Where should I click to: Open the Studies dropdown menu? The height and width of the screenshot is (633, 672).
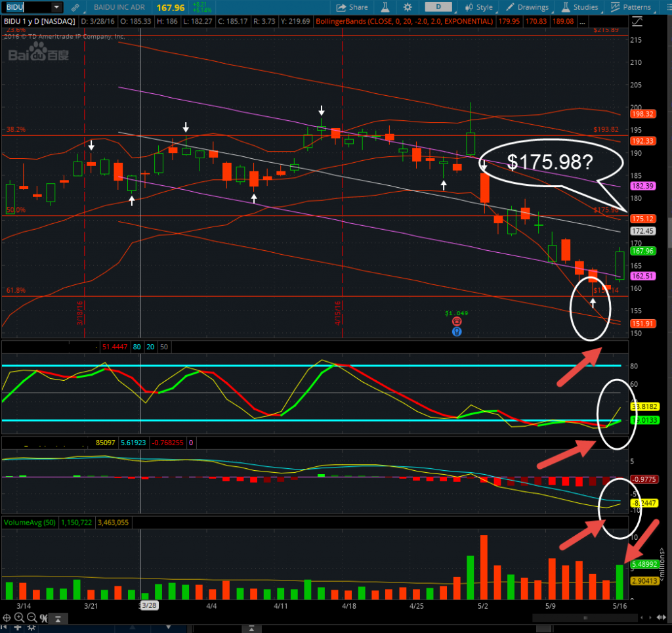click(x=580, y=7)
